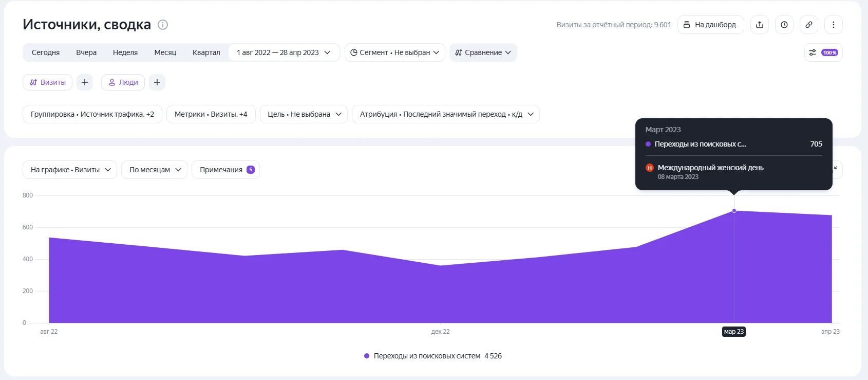
Task: Click the Визиты filter button
Action: pos(48,82)
